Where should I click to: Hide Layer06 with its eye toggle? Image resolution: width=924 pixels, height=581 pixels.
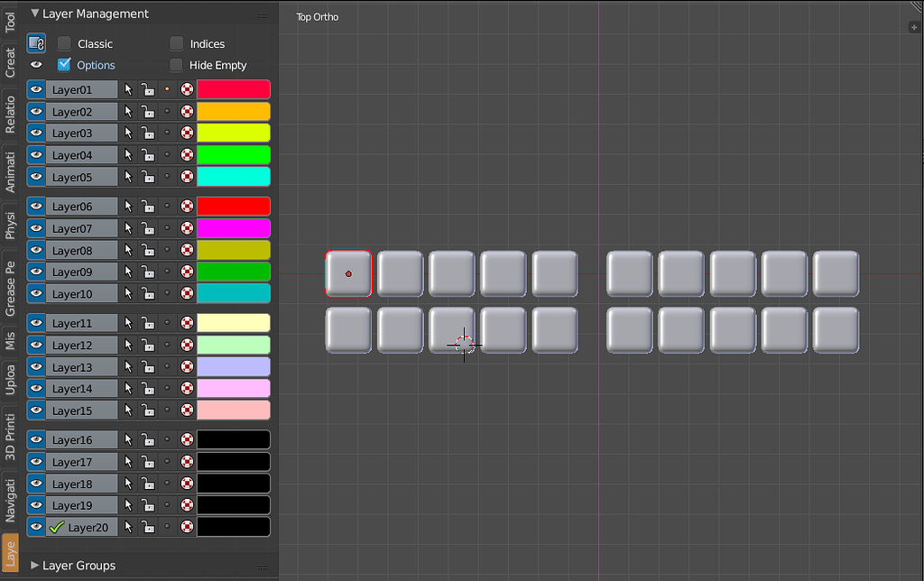point(36,207)
